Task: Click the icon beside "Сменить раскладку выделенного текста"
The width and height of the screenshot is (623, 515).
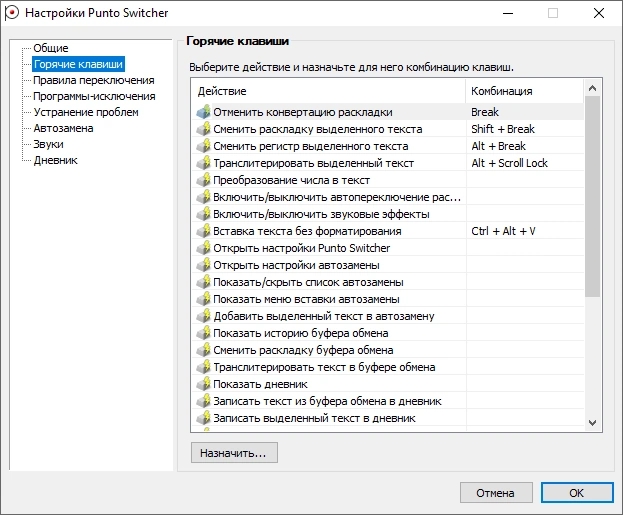Action: (203, 129)
